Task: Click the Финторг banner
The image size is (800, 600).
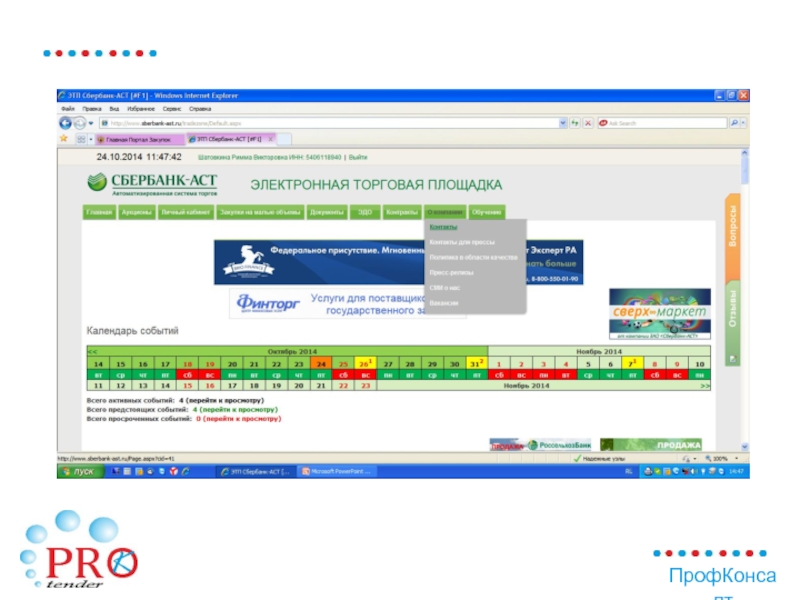Action: click(x=327, y=304)
